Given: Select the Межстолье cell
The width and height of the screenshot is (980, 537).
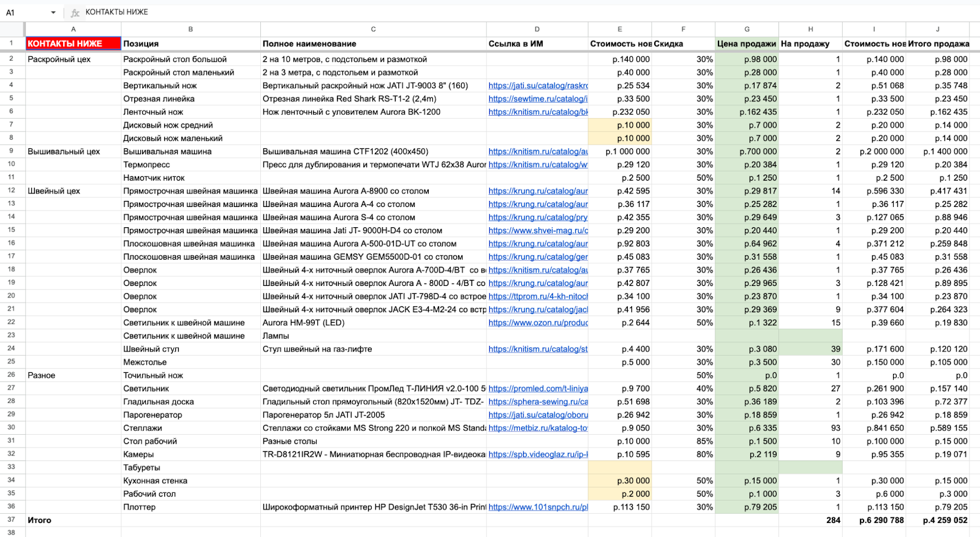Looking at the screenshot, I should pyautogui.click(x=190, y=362).
